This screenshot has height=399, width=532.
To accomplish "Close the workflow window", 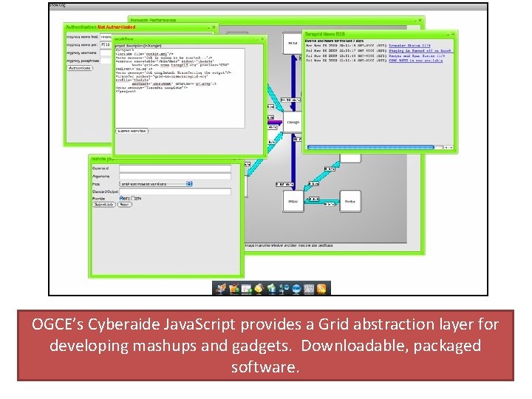I will click(x=262, y=39).
